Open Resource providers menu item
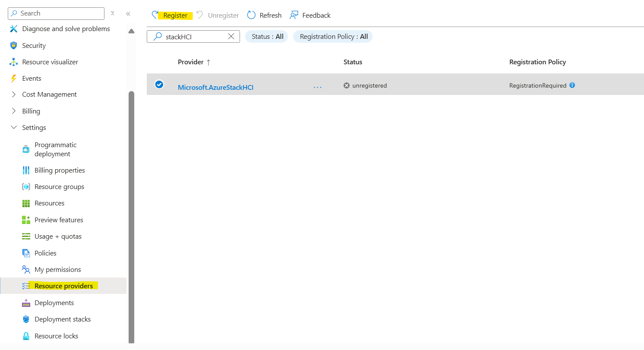This screenshot has height=350, width=644. [x=63, y=286]
